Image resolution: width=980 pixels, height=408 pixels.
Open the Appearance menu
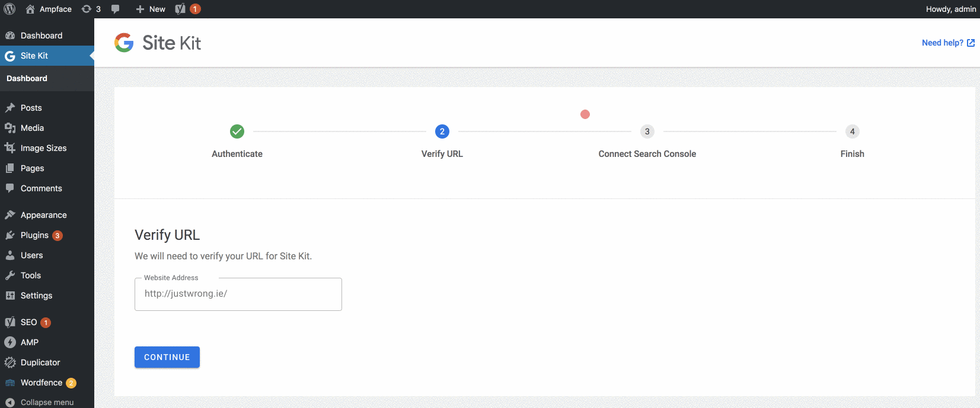47,215
